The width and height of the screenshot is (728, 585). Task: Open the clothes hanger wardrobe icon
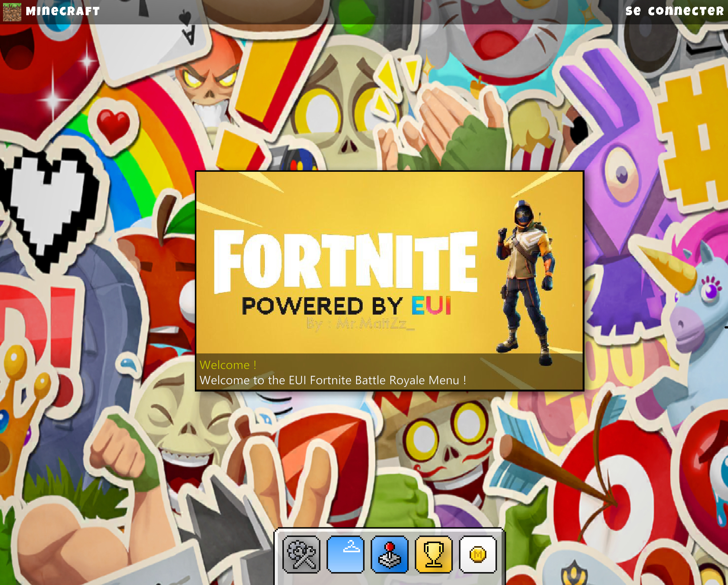(345, 554)
